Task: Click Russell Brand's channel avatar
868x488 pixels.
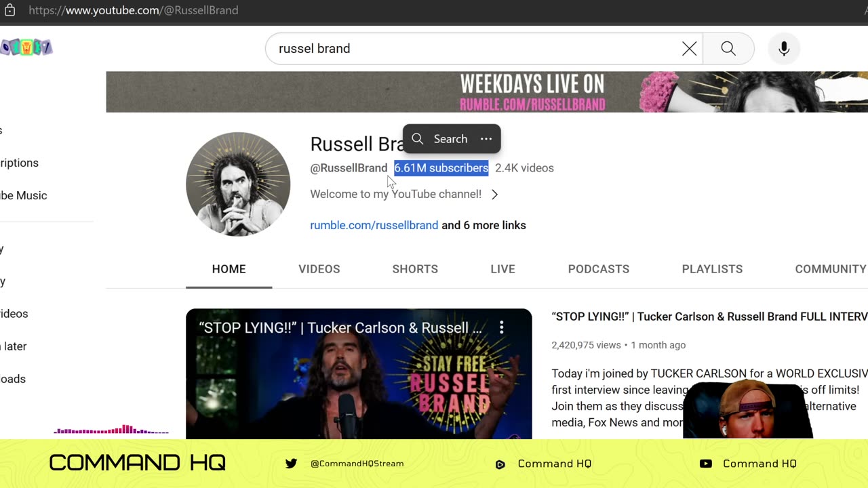Action: [238, 184]
